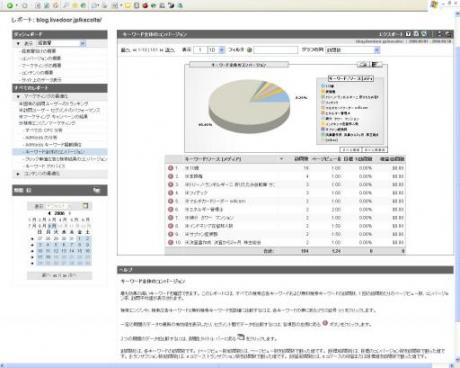Select the last week row arrow in the calendar
This screenshot has width=460, height=368.
point(32,263)
